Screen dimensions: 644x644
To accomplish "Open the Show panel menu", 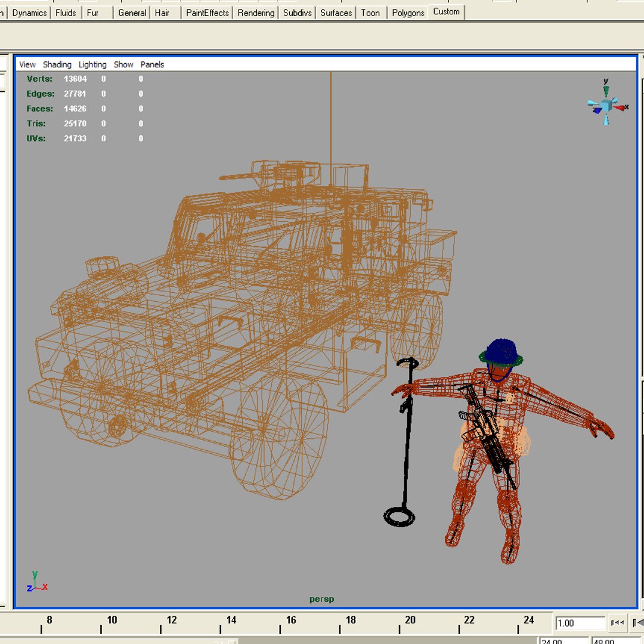I will (123, 64).
